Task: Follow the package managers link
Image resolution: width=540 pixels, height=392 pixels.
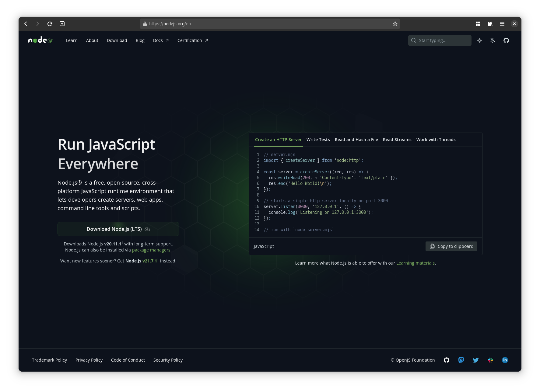Action: pyautogui.click(x=151, y=250)
